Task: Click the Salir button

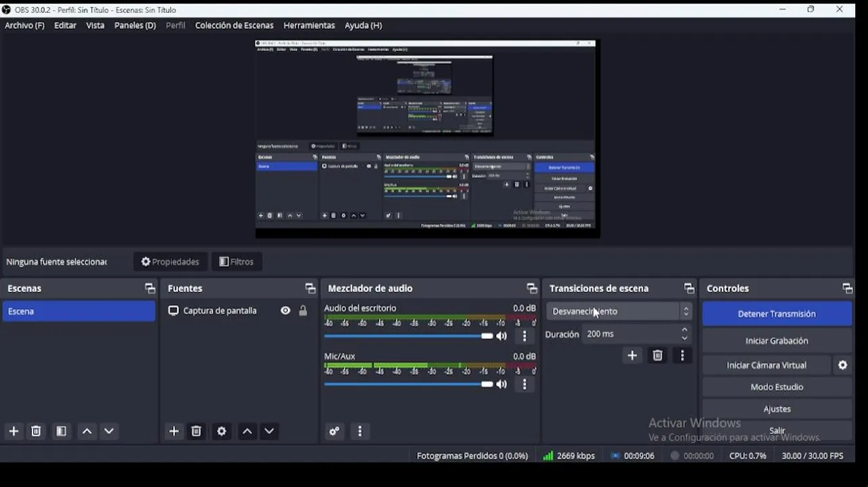Action: coord(777,431)
